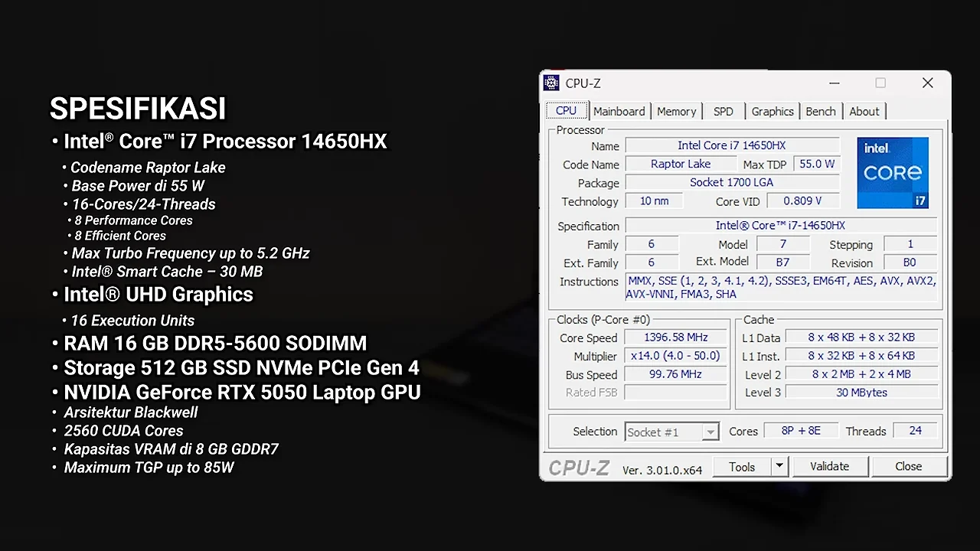Click the CPU-Z app icon in title bar
This screenshot has height=551, width=980.
click(x=551, y=83)
